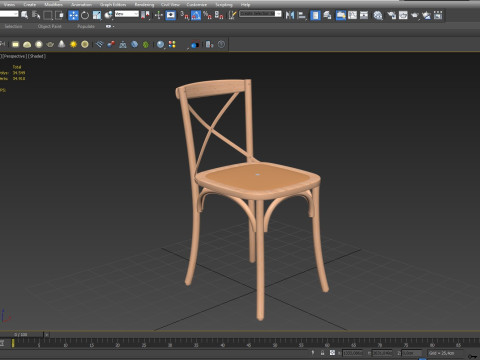Open the Material Editor sphere icon
This screenshot has height=360, width=480.
click(378, 15)
